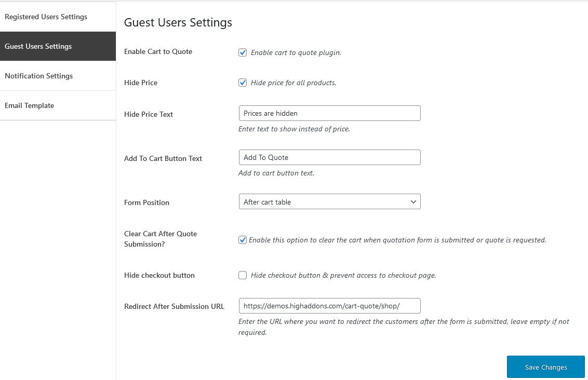This screenshot has height=380, width=588.
Task: Toggle Enable cart to quote plugin checkbox
Action: pyautogui.click(x=243, y=52)
